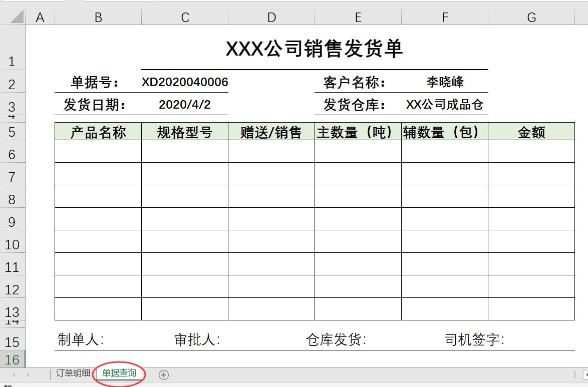Image resolution: width=588 pixels, height=387 pixels.
Task: Click the 辅数量（包） header cell
Action: [x=445, y=131]
